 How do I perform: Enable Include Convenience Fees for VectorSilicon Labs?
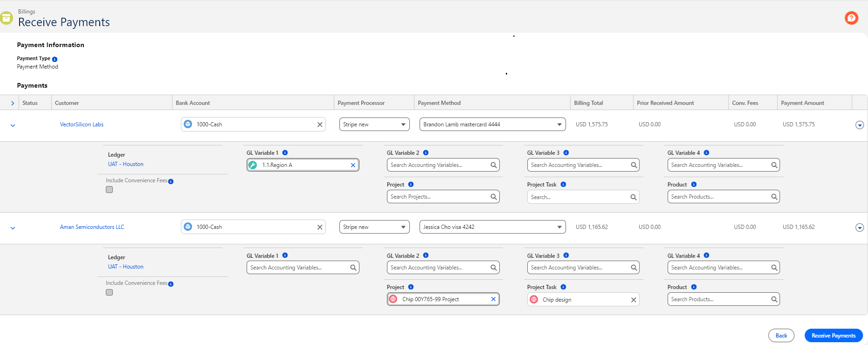click(109, 190)
